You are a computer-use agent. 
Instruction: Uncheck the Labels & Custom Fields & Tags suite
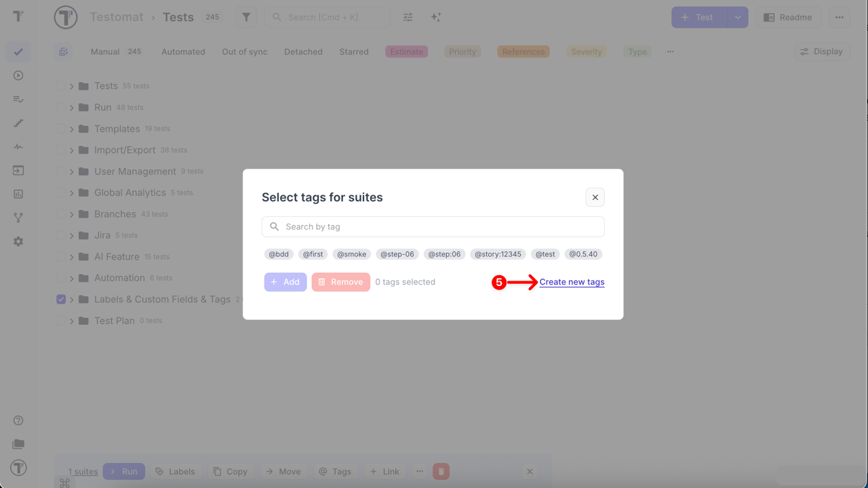click(60, 299)
